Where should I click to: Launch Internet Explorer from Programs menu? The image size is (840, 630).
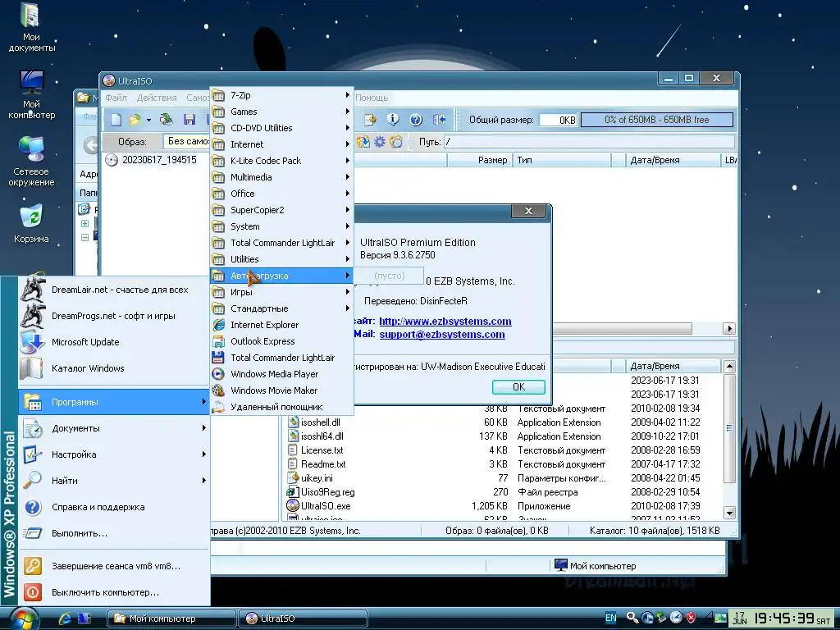(281, 325)
